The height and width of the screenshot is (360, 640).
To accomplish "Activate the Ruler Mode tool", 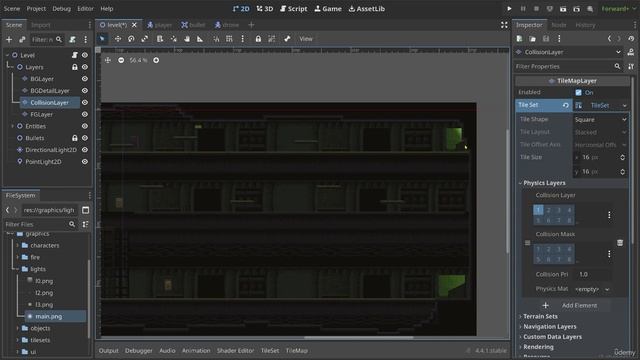I will (200, 39).
